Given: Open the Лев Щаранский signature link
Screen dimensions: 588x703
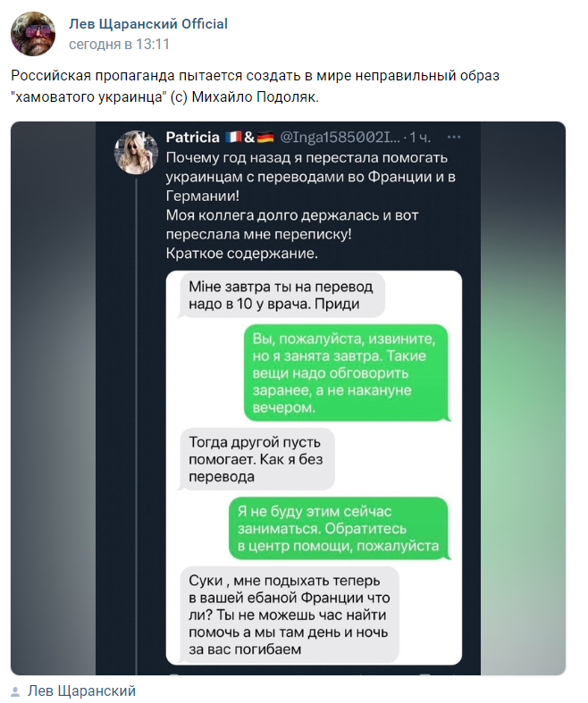Looking at the screenshot, I should coord(81,690).
